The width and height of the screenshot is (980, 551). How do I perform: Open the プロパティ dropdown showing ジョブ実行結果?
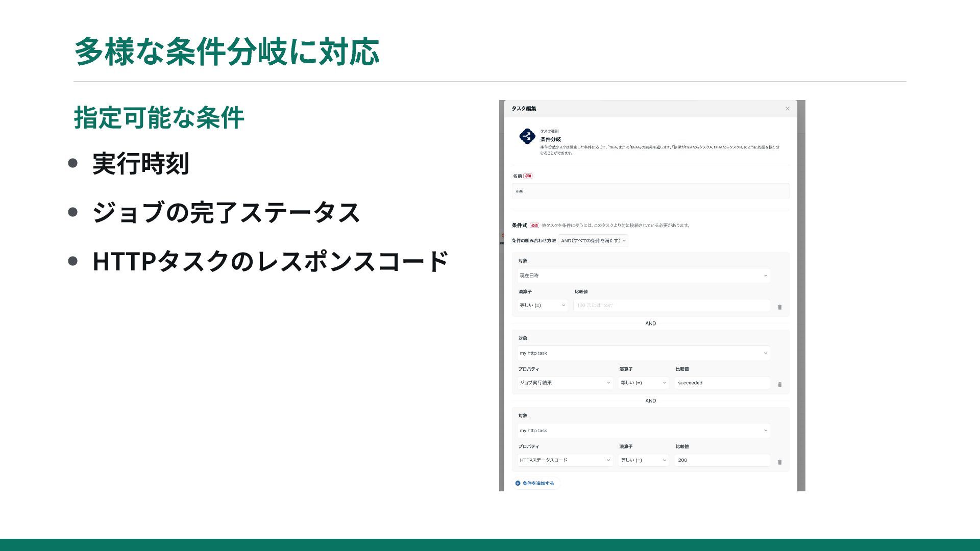tap(565, 383)
